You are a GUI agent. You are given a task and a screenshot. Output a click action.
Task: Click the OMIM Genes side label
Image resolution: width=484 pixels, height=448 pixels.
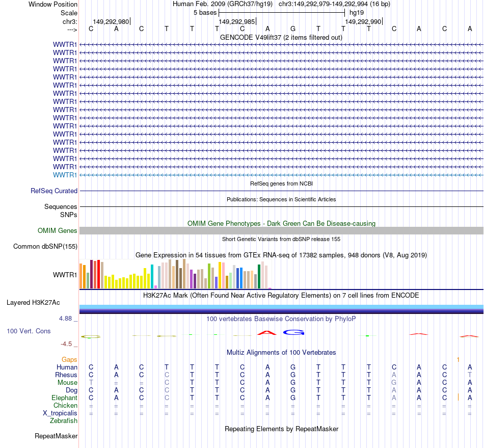57,231
